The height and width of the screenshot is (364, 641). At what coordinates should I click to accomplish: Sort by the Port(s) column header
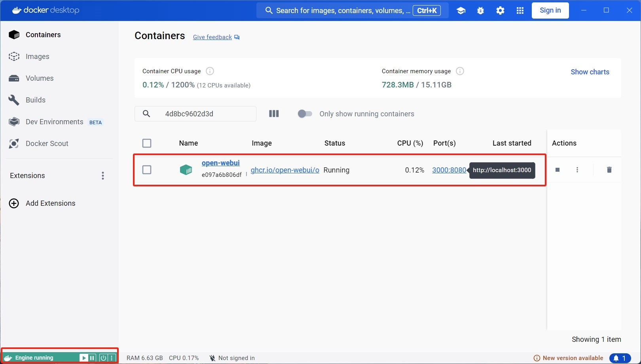tap(444, 143)
